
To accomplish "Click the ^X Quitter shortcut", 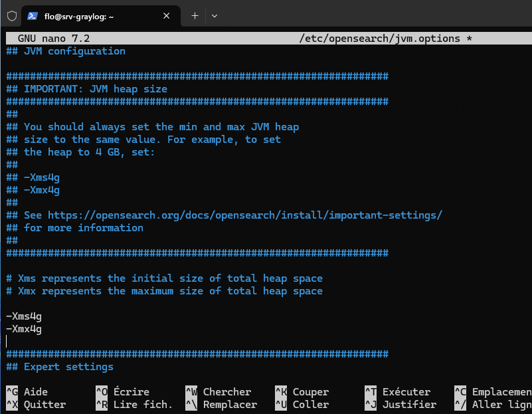I will click(x=36, y=404).
